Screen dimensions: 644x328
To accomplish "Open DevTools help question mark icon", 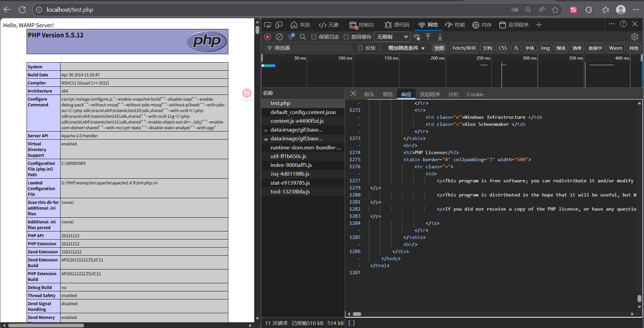I will 623,24.
